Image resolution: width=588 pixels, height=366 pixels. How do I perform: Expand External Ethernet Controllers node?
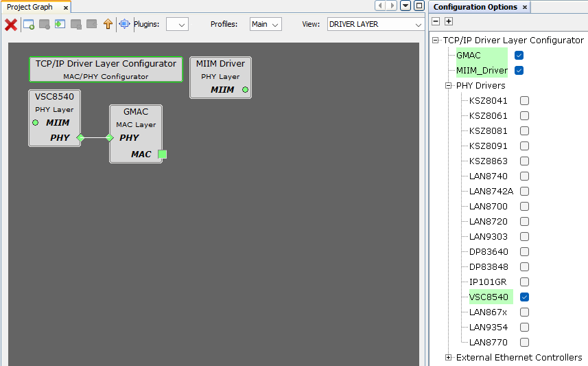[x=448, y=357]
